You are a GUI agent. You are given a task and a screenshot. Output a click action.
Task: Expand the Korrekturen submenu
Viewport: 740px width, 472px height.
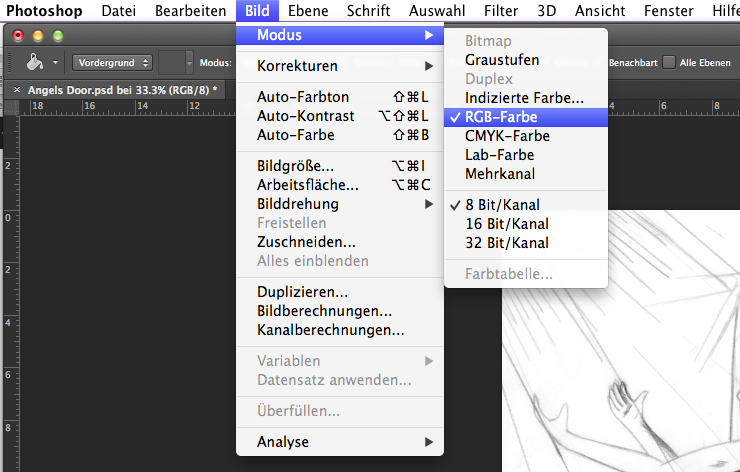340,66
